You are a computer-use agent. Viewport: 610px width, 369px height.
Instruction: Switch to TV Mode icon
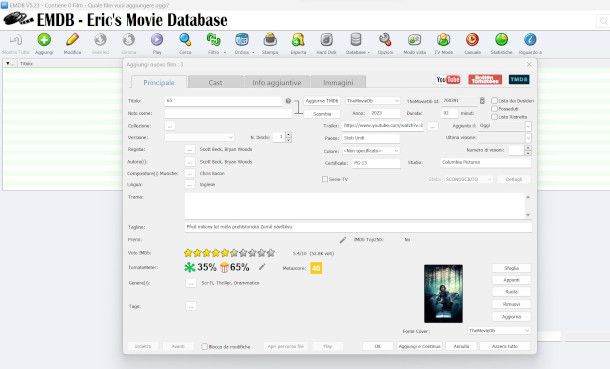coord(443,40)
